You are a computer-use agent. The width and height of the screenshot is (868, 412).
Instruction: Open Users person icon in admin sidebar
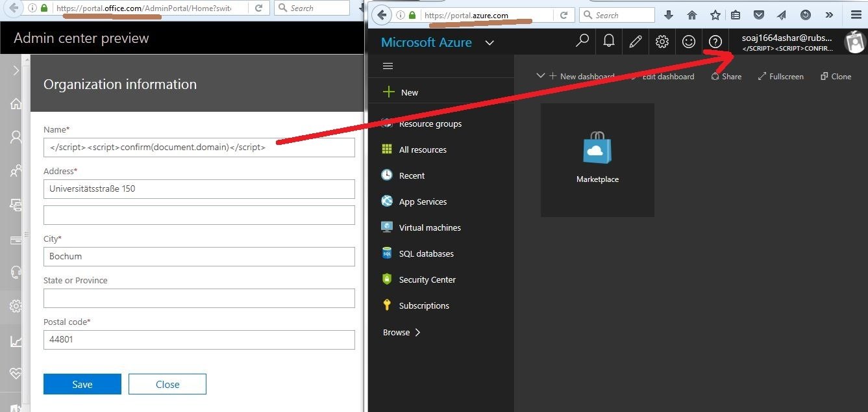pyautogui.click(x=16, y=137)
